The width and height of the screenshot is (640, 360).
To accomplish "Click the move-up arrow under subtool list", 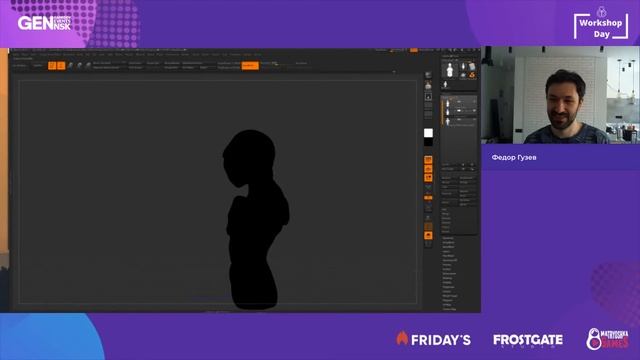I will pyautogui.click(x=463, y=169).
